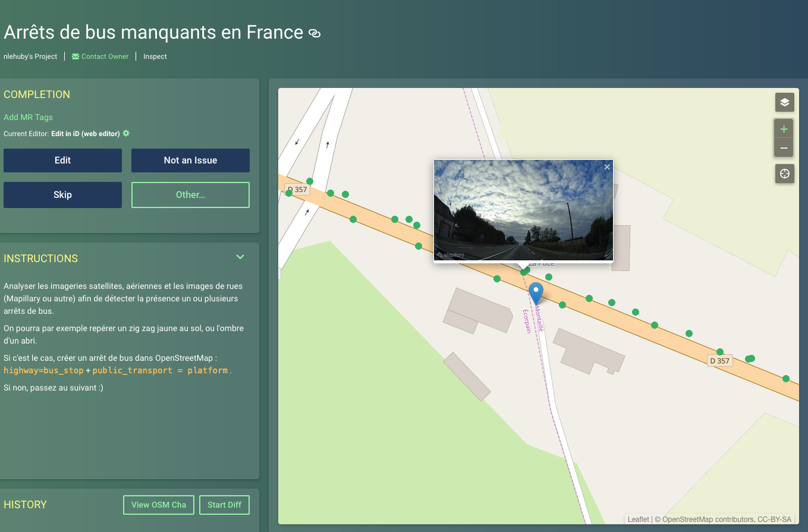Image resolution: width=808 pixels, height=532 pixels.
Task: Select nlehuby's Project link
Action: [x=30, y=56]
